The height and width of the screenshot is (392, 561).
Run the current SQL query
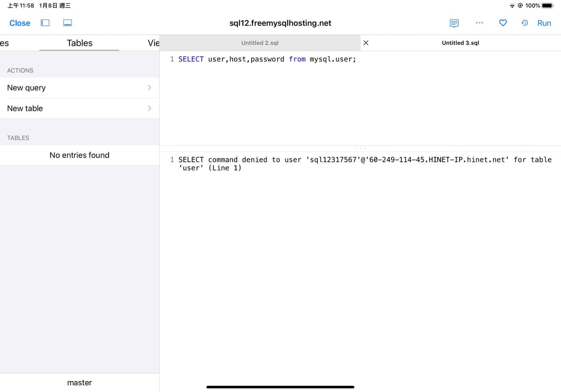click(x=544, y=23)
